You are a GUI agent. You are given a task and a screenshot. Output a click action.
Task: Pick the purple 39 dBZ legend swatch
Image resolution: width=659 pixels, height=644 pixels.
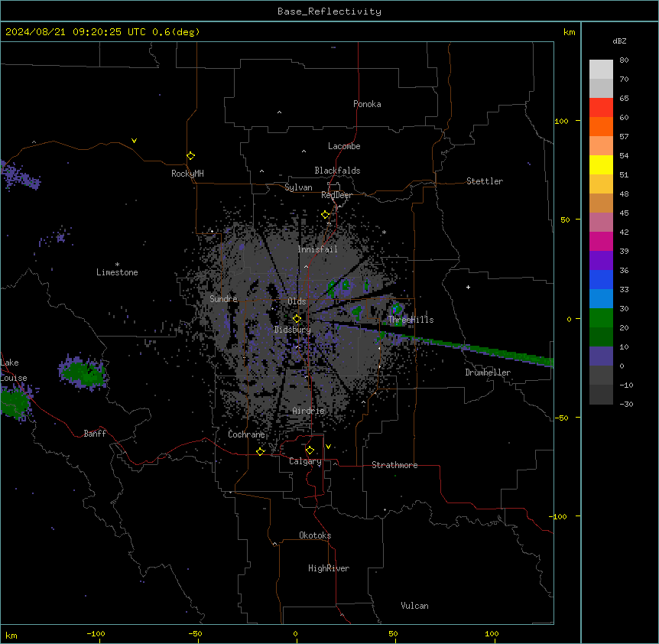[601, 261]
